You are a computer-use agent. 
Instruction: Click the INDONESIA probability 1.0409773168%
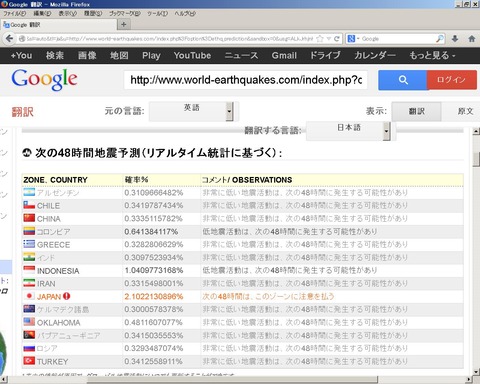click(154, 270)
